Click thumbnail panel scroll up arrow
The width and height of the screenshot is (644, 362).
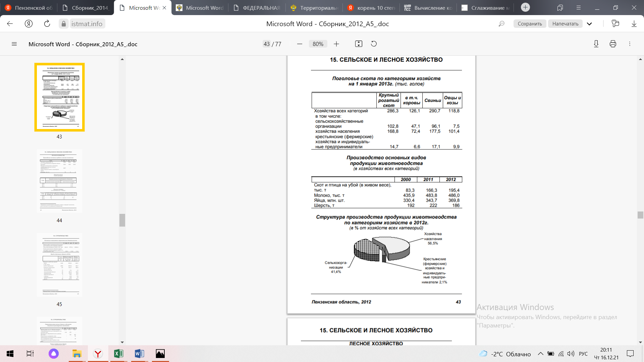(x=122, y=59)
